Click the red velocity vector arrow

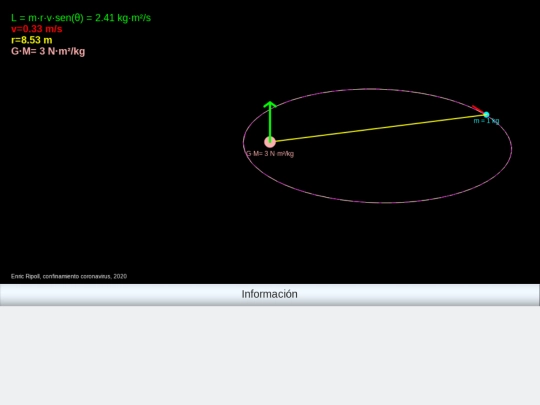[x=478, y=109]
